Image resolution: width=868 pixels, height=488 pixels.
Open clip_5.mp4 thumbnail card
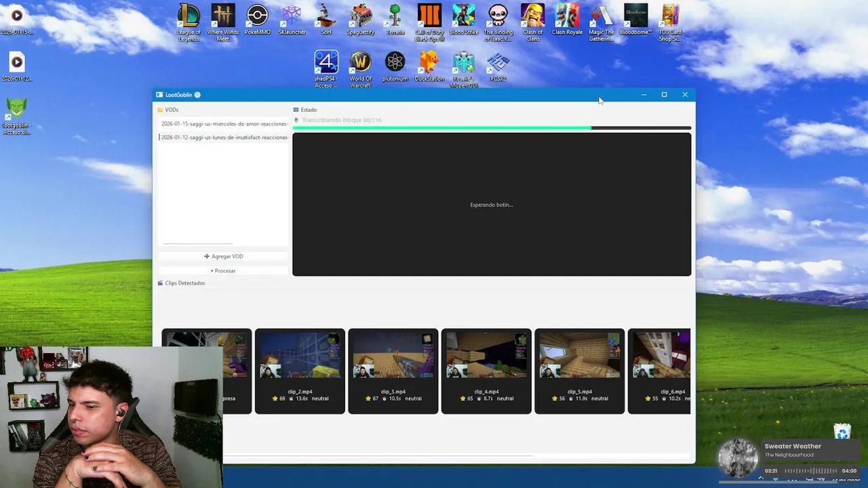(580, 371)
